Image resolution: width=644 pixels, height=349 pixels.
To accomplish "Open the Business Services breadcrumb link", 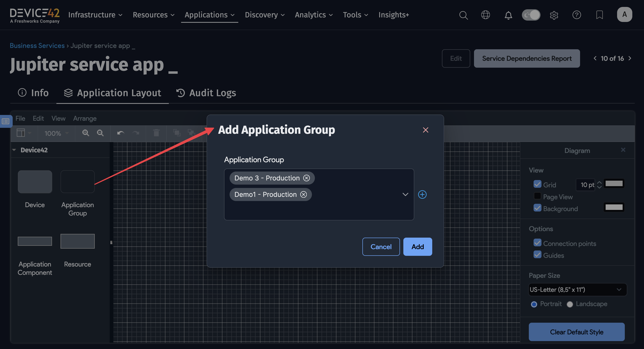I will (37, 45).
